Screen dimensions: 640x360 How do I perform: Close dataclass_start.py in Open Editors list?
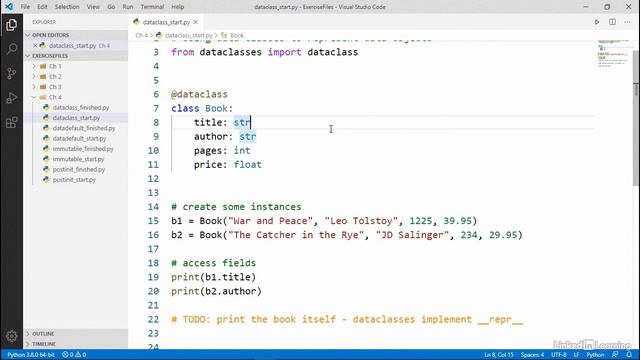pos(35,46)
